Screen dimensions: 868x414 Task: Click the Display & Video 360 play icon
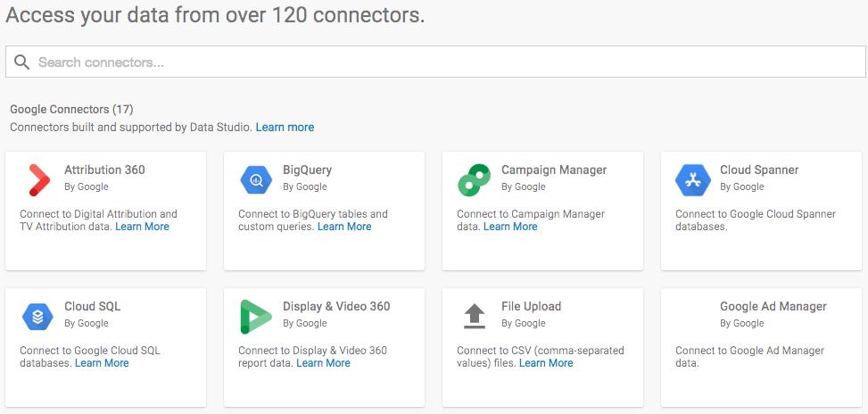pos(256,316)
